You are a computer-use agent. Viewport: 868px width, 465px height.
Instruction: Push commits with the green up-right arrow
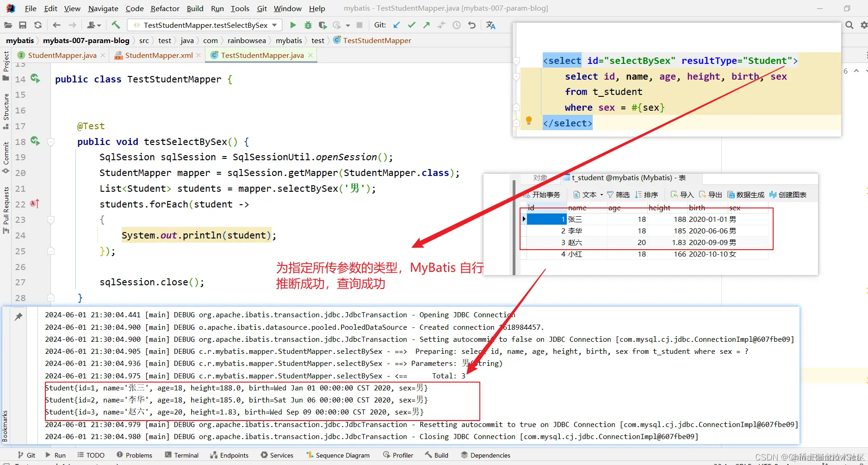pos(426,25)
